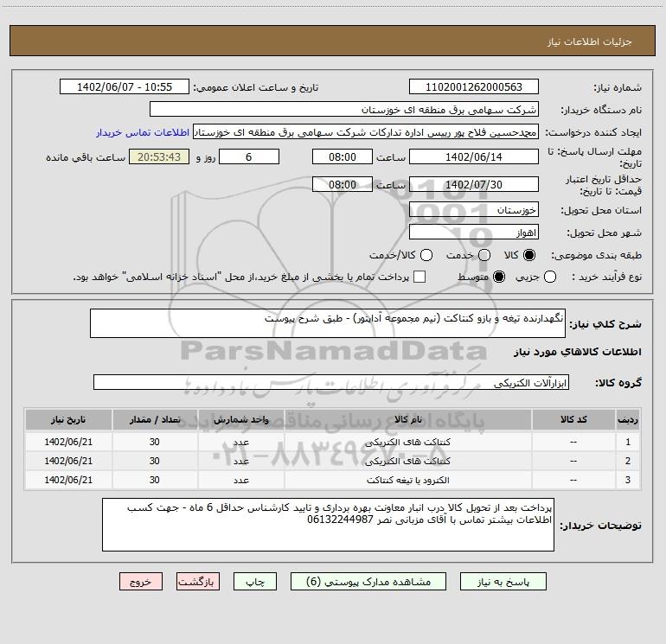Click the 'ابزارآلات الکتریکی' product group field
The width and height of the screenshot is (666, 644).
[332, 382]
